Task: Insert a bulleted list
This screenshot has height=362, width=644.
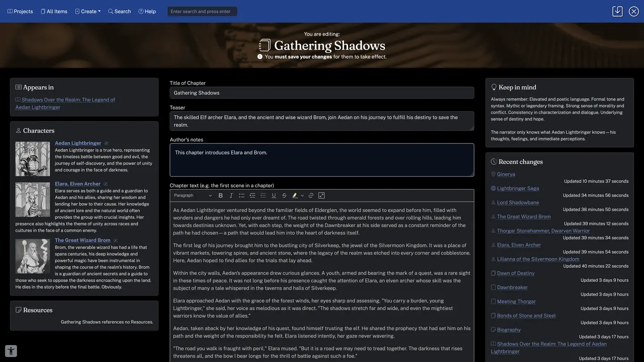Action: pyautogui.click(x=241, y=196)
